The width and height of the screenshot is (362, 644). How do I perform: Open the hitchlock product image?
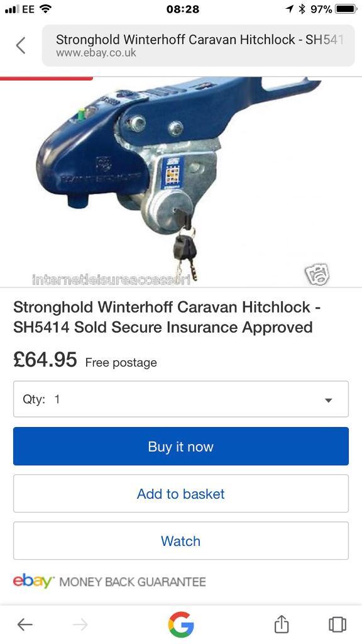[181, 180]
